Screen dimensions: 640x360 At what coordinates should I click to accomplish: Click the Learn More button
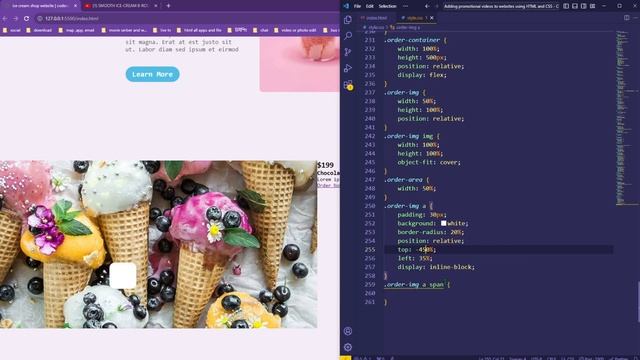(x=152, y=74)
